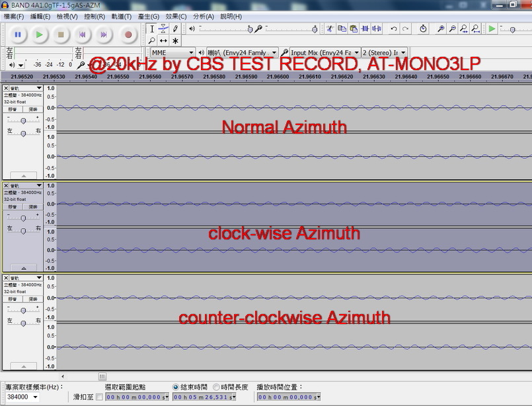This screenshot has height=406, width=532.
Task: Select the Time Shift tool
Action: (163, 41)
